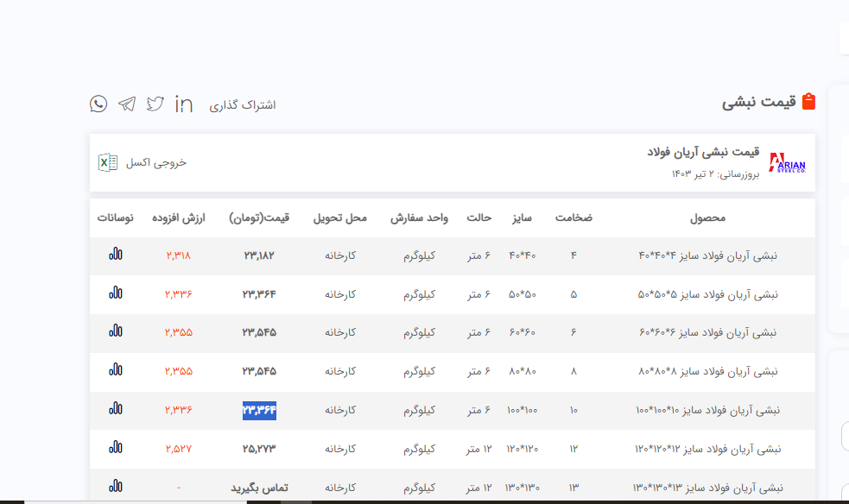
Task: Open price chart for 60*60*6 angle row
Action: coord(115,331)
